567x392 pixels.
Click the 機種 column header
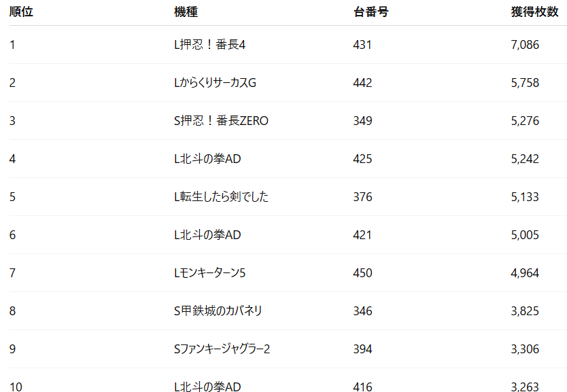[186, 12]
